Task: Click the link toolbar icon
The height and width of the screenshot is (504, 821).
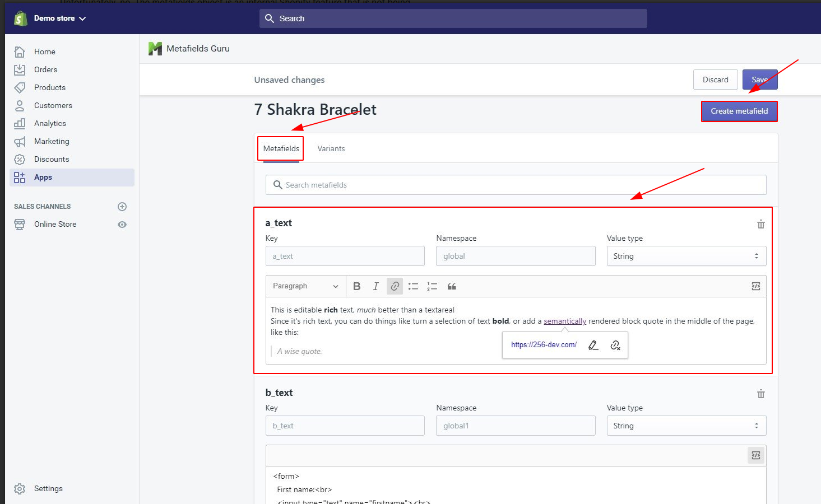Action: (395, 286)
